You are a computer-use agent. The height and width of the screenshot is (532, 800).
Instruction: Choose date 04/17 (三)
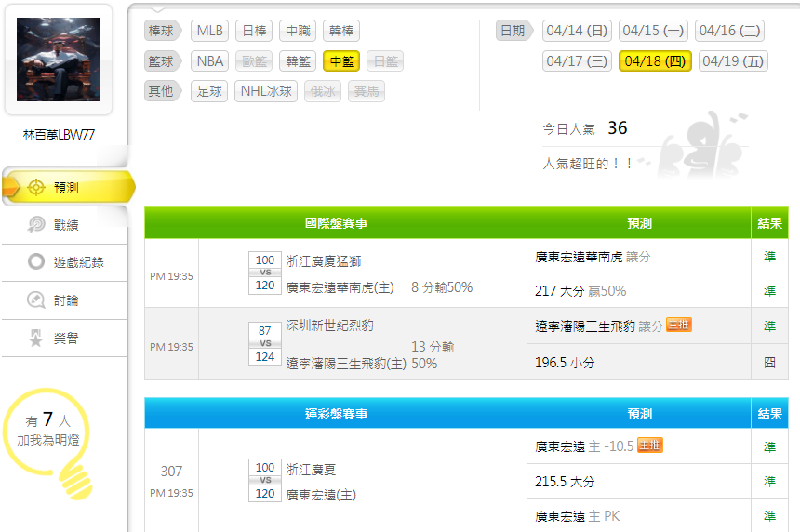[577, 61]
